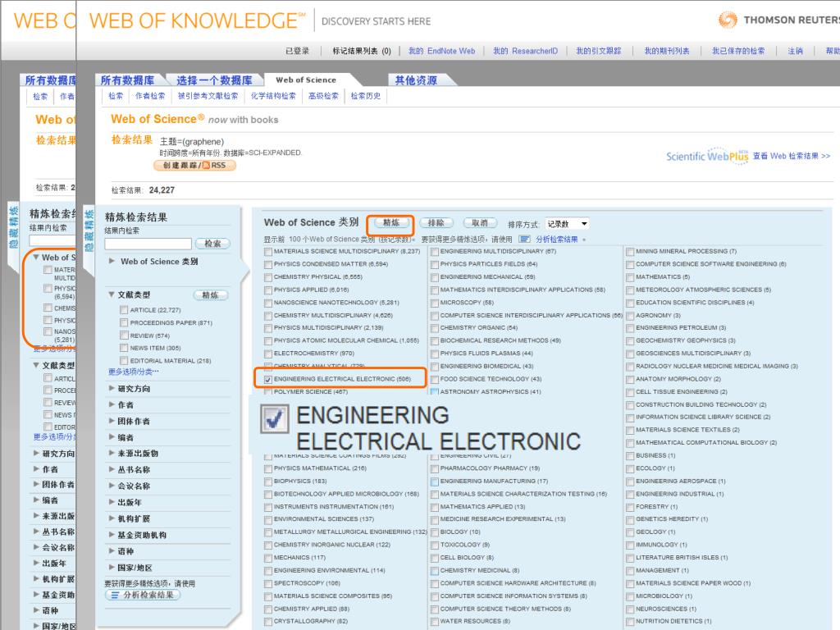Switch to 其他资源 tab
This screenshot has height=630, width=840.
coord(416,80)
